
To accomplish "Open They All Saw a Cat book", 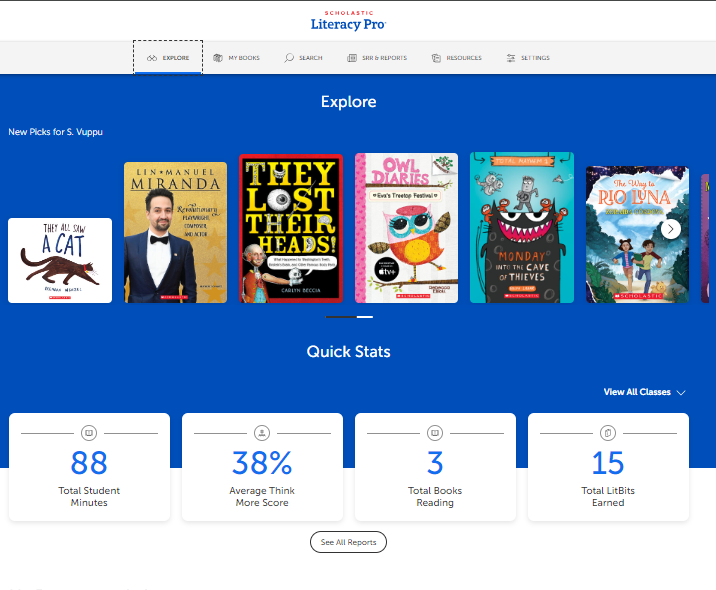I will pyautogui.click(x=60, y=260).
